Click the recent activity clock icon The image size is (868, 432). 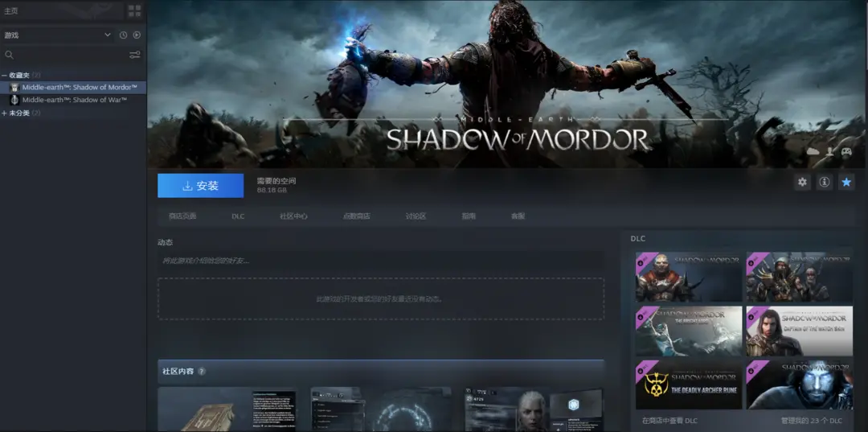pyautogui.click(x=123, y=35)
